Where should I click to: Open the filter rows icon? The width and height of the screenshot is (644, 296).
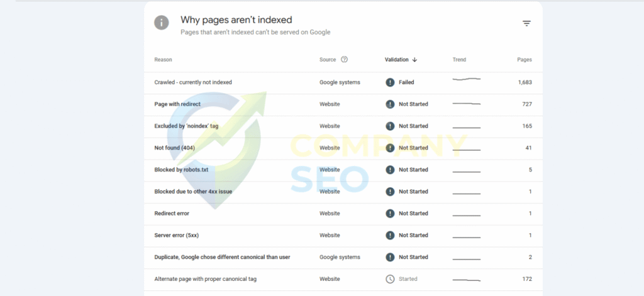tap(526, 23)
